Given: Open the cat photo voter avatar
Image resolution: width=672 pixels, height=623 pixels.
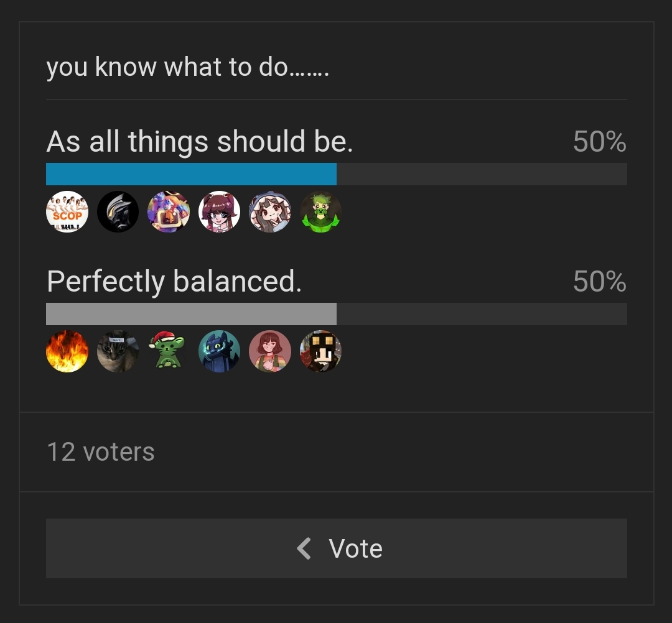Looking at the screenshot, I should [x=118, y=351].
